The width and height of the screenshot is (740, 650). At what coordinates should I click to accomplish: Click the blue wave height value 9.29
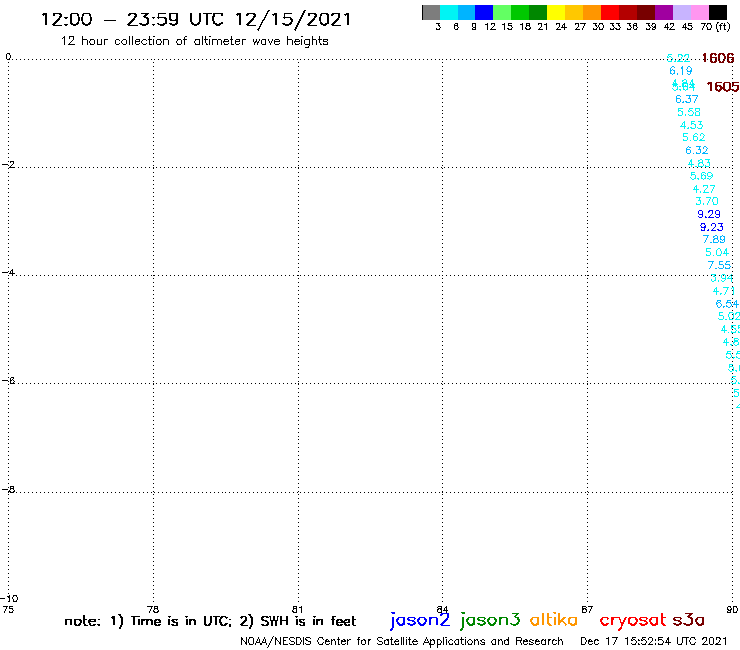coord(709,214)
